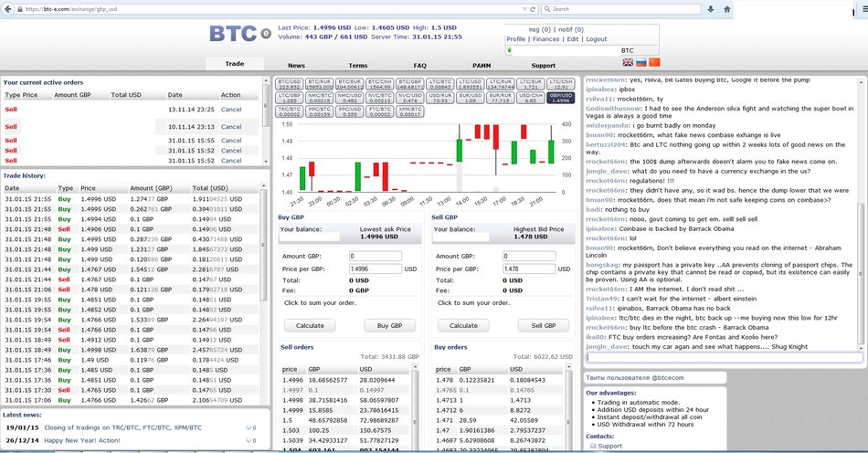Switch language with the Chinese flag

[654, 62]
